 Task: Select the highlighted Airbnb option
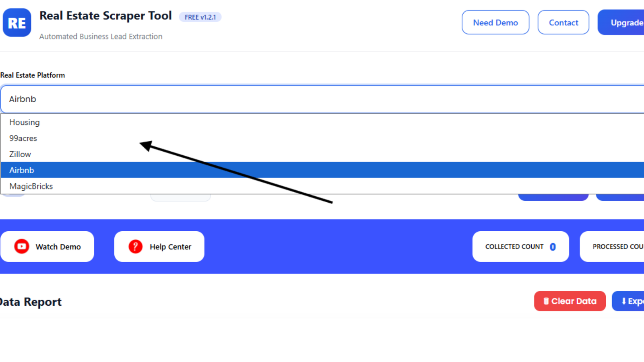322,170
